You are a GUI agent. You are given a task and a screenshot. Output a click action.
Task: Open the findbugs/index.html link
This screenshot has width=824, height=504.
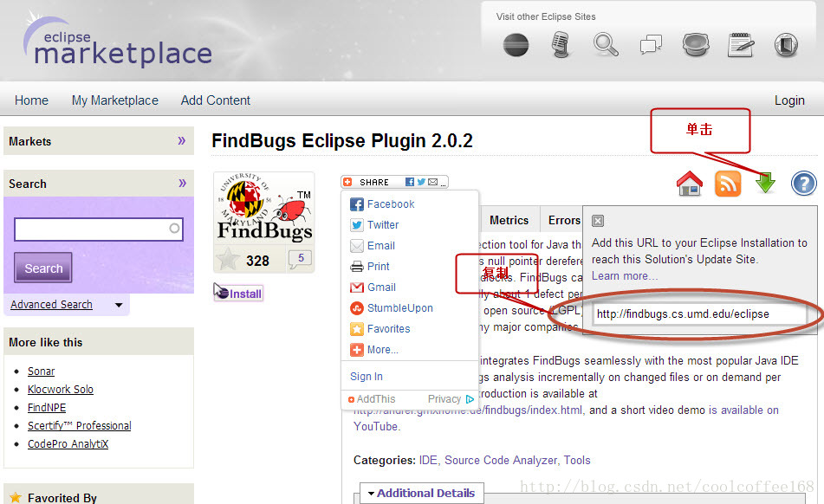point(468,410)
